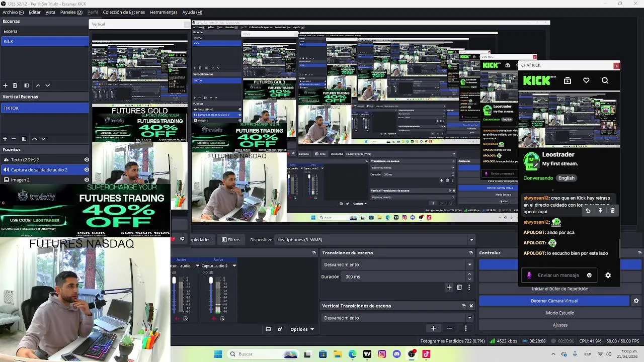644x362 pixels.
Task: Open three-dot menu in Vertical Transiciones de escena
Action: 466,328
